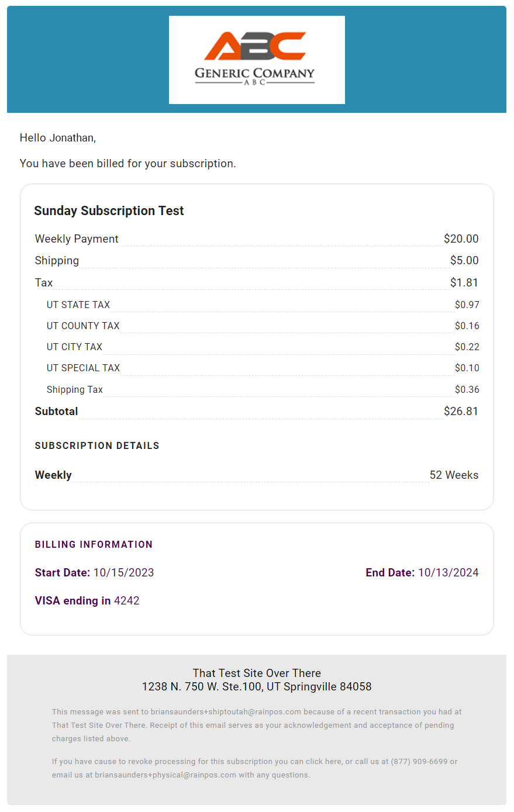Click the UT COUNTY TAX line
The height and width of the screenshot is (812, 514).
point(263,326)
